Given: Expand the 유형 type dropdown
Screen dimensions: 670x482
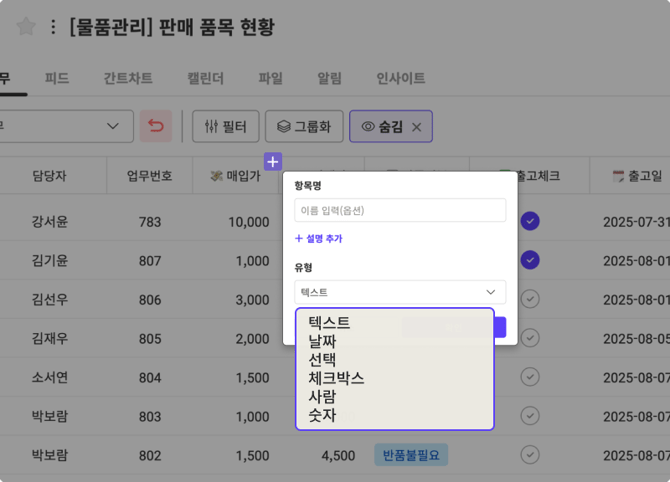Looking at the screenshot, I should point(400,292).
